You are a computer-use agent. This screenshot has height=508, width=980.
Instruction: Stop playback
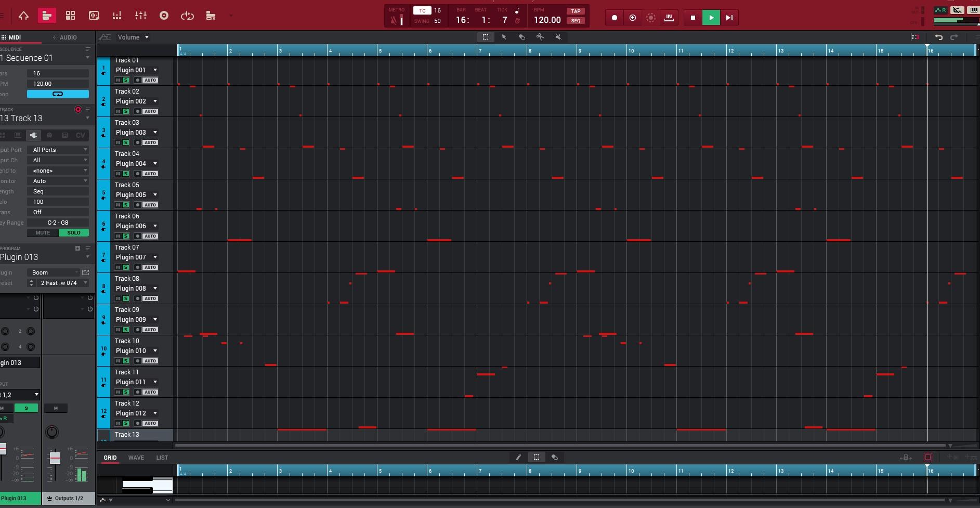(x=692, y=18)
